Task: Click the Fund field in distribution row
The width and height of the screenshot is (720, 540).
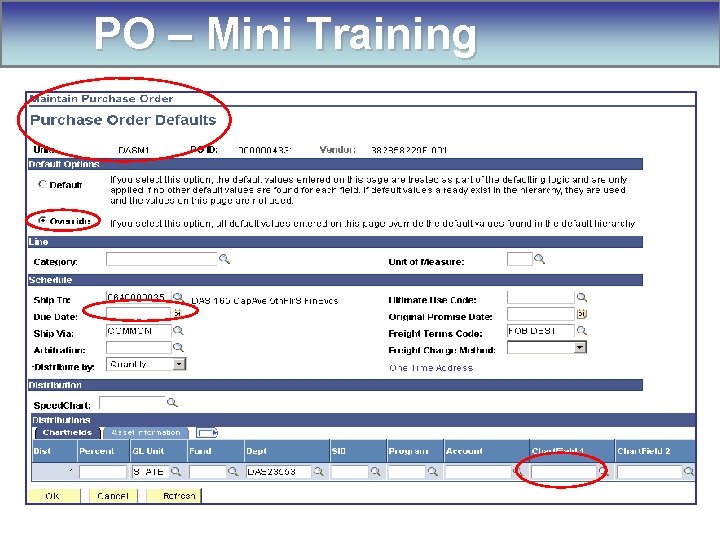Action: click(208, 472)
